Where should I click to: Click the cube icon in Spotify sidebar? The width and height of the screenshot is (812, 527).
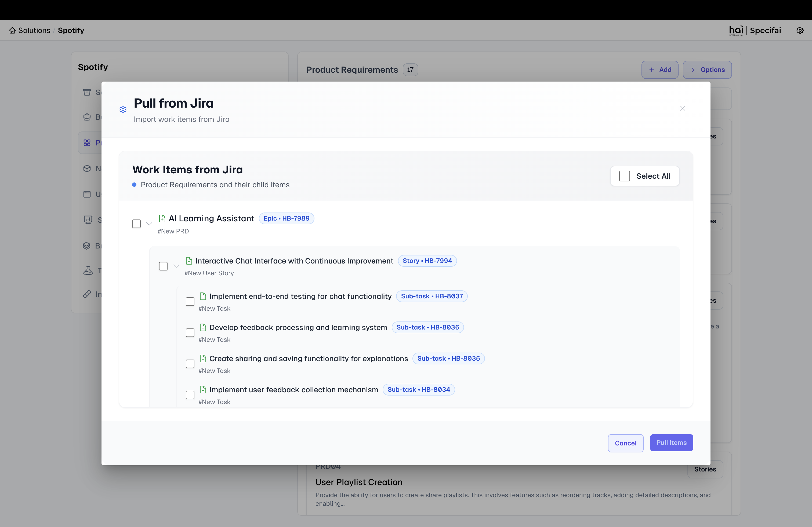click(x=87, y=169)
